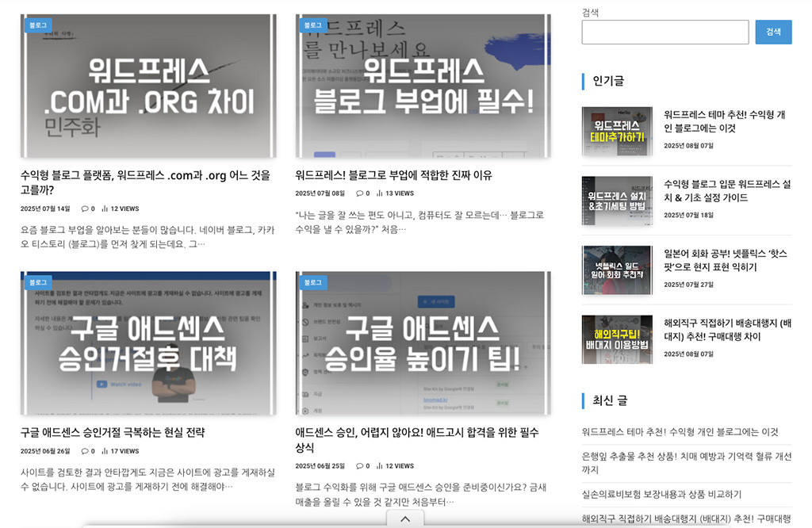
Task: Open post title '애드센스 승인, 어렵지 않아요!'
Action: [x=417, y=439]
